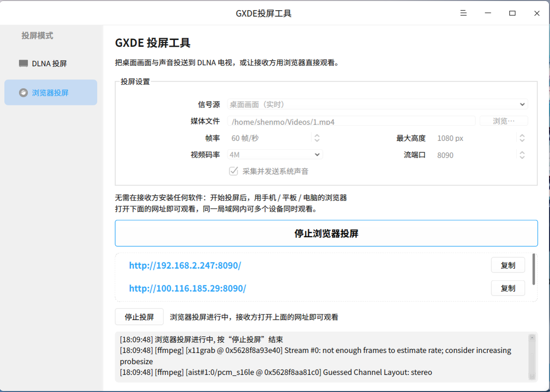Open link http://192.168.2.247:8090/
550x392 pixels.
(x=185, y=266)
